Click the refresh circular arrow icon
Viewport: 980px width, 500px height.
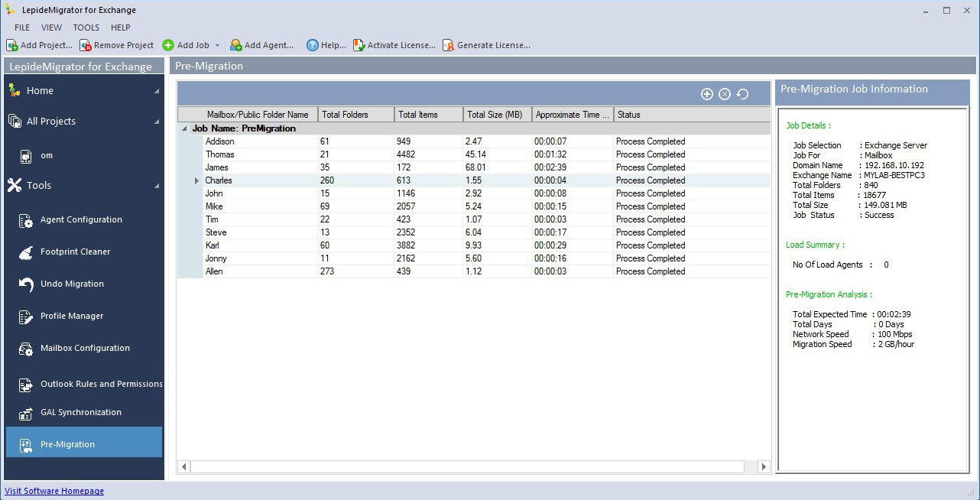click(x=742, y=94)
